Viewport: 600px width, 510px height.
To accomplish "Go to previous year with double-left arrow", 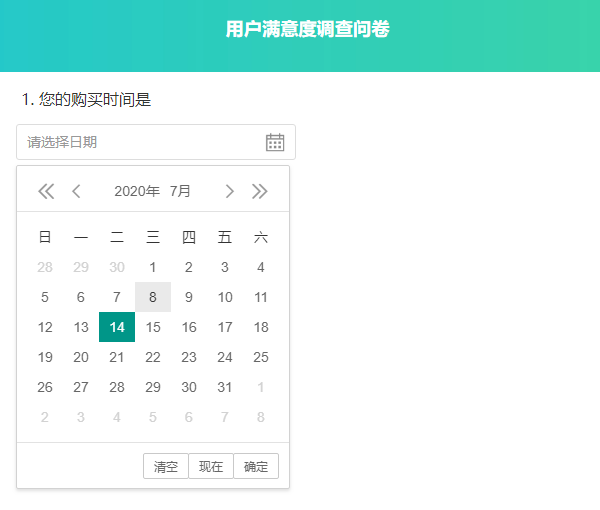I will [x=46, y=191].
